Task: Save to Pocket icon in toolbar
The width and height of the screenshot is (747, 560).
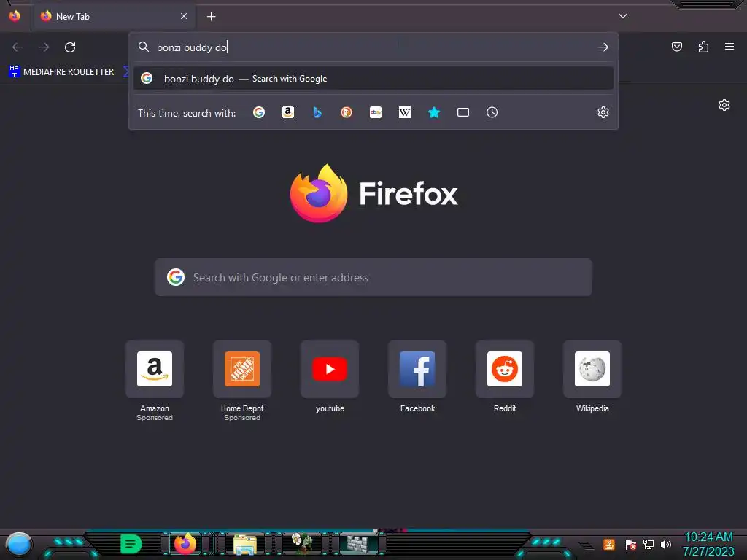Action: (x=677, y=47)
